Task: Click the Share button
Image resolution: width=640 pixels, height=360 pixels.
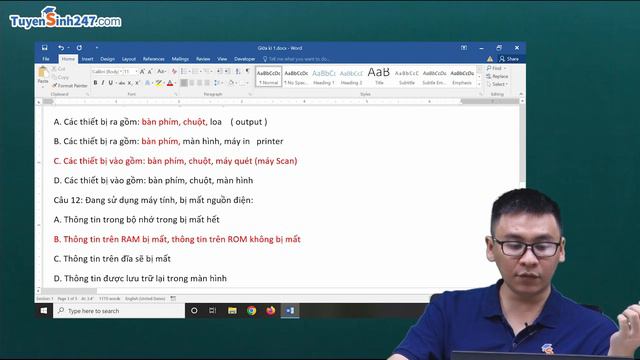Action: 509,59
